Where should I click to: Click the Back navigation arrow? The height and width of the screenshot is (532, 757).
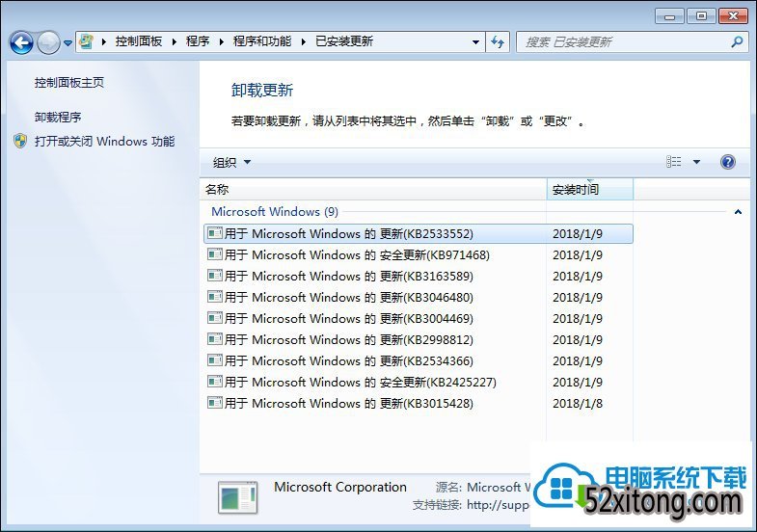[21, 42]
